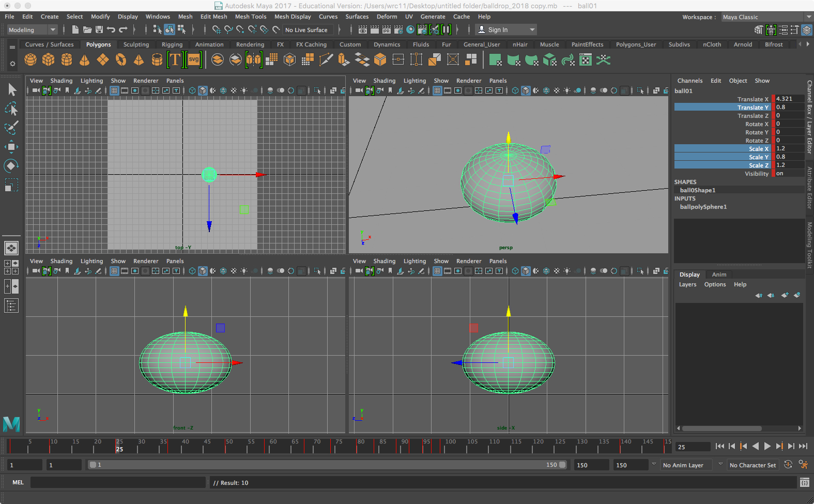Select the Rotate tool in the toolbox
The image size is (814, 504).
pos(11,166)
